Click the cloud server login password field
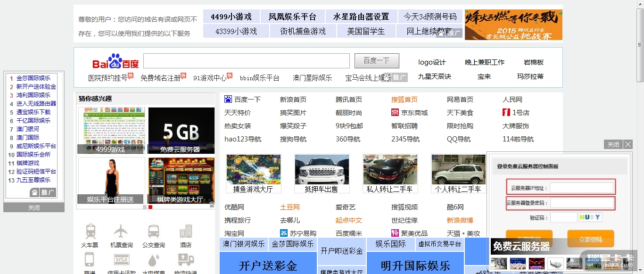 point(582,203)
